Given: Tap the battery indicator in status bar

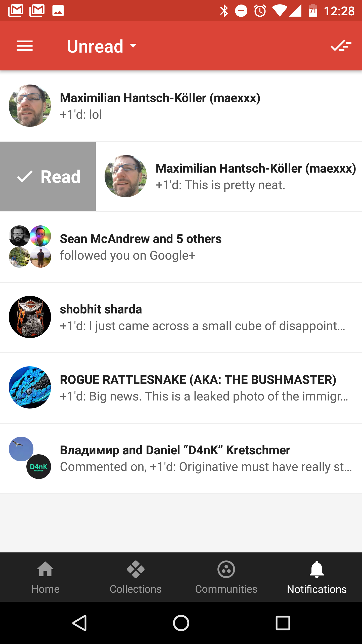Looking at the screenshot, I should [313, 11].
